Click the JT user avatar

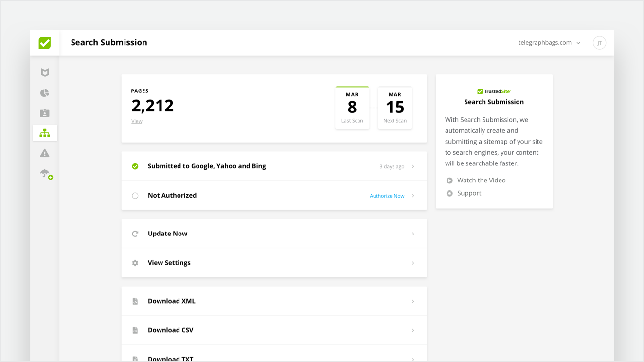599,43
